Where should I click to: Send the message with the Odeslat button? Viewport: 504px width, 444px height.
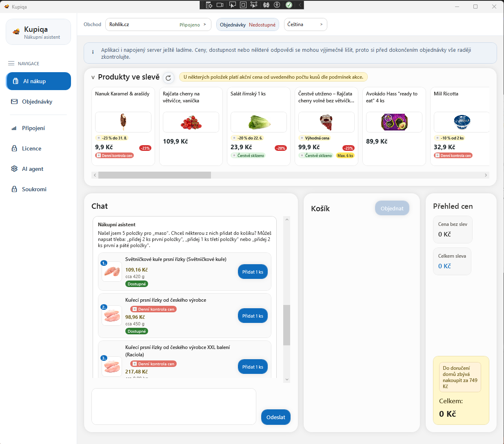[x=276, y=417]
